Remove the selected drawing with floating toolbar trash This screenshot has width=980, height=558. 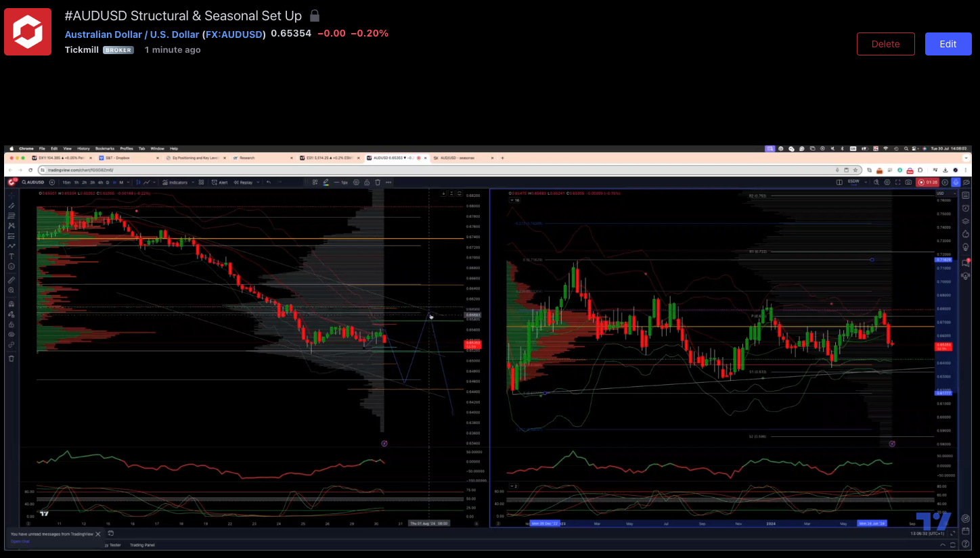tap(378, 182)
